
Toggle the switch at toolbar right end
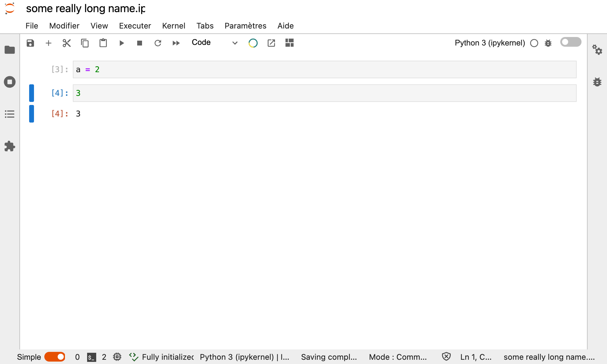click(x=571, y=42)
